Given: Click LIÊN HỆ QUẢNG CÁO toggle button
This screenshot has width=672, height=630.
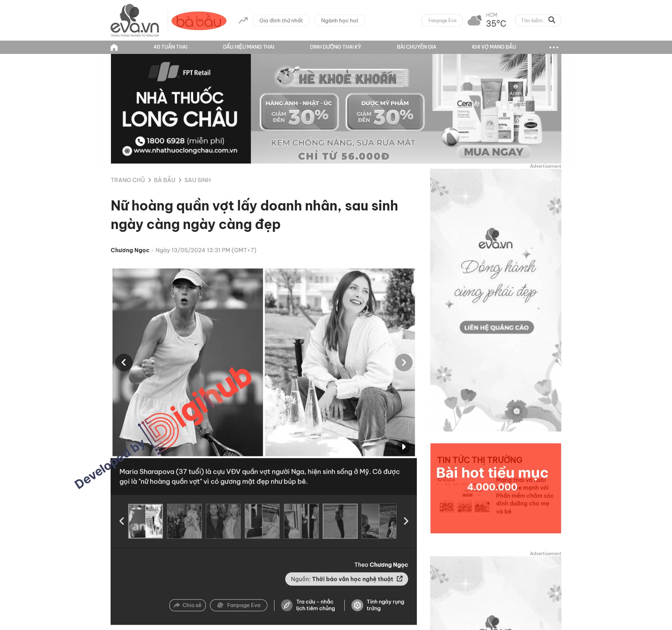Looking at the screenshot, I should (496, 326).
